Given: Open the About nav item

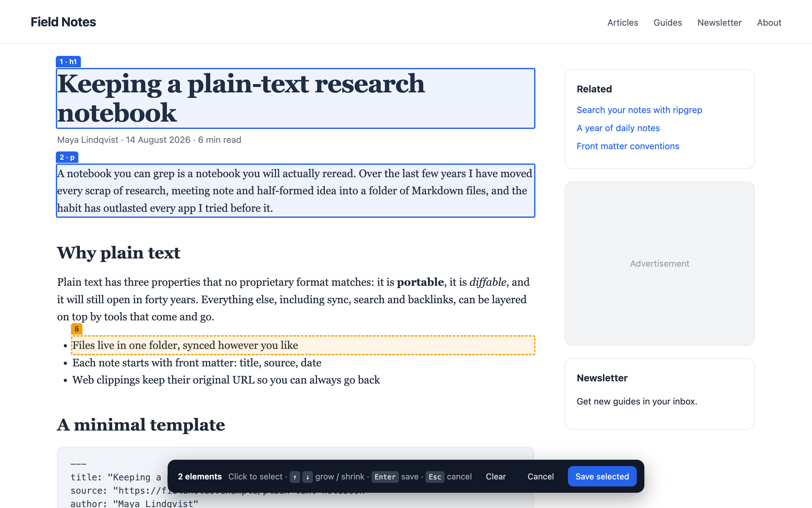Looking at the screenshot, I should [x=769, y=23].
